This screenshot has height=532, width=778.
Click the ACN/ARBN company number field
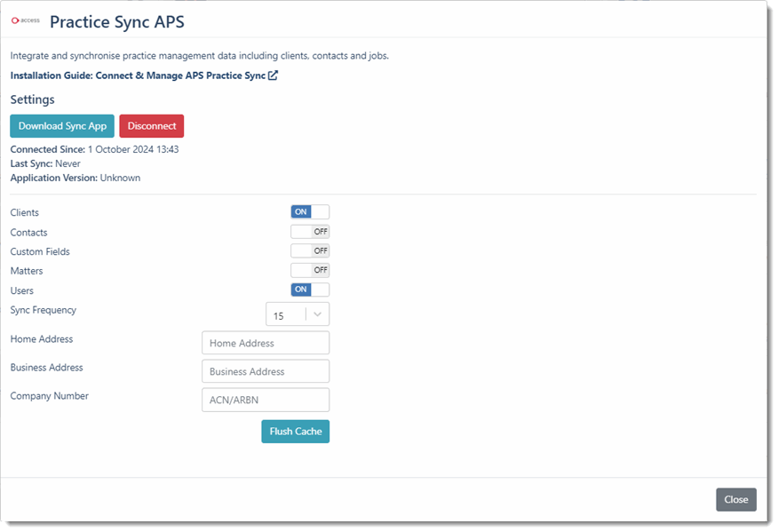click(265, 400)
